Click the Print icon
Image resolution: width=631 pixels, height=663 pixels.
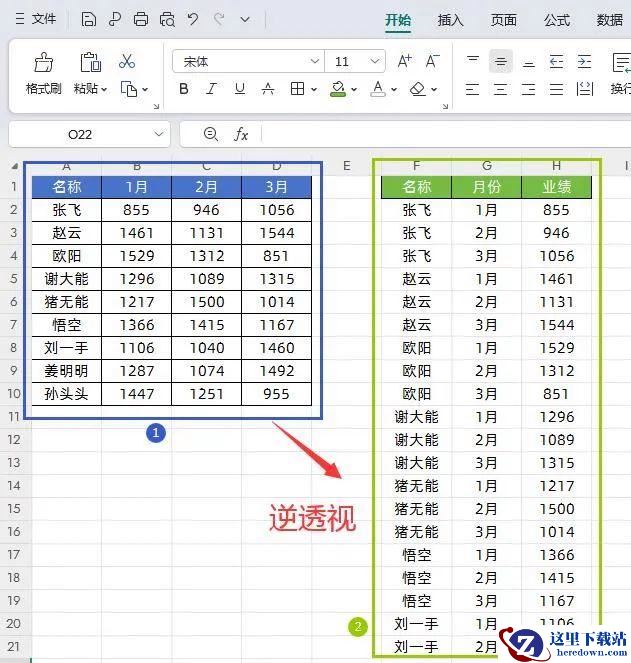click(x=141, y=19)
